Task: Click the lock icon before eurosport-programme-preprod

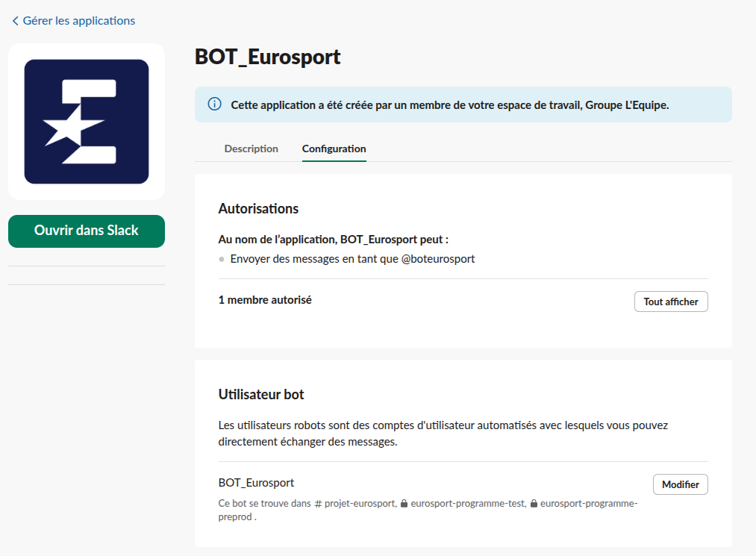Action: (x=534, y=504)
